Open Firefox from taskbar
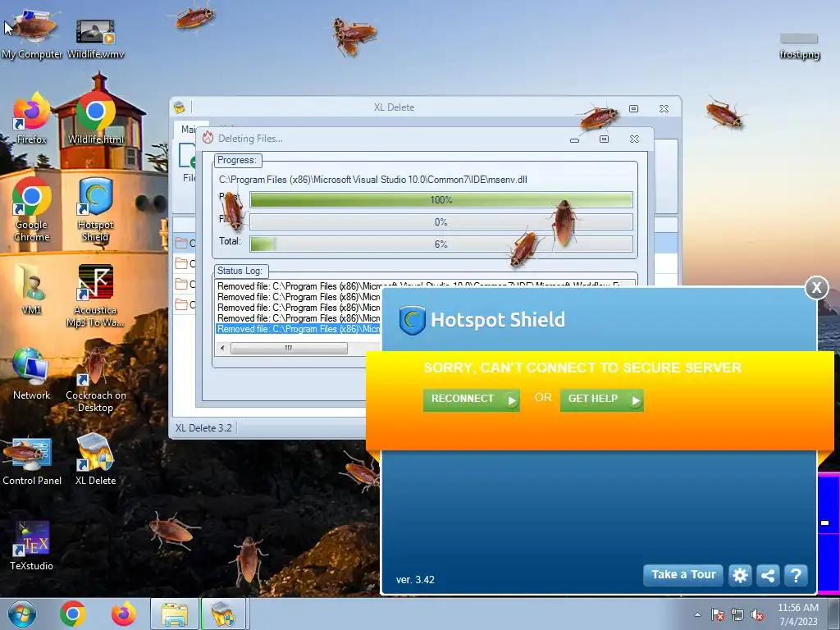 point(123,614)
